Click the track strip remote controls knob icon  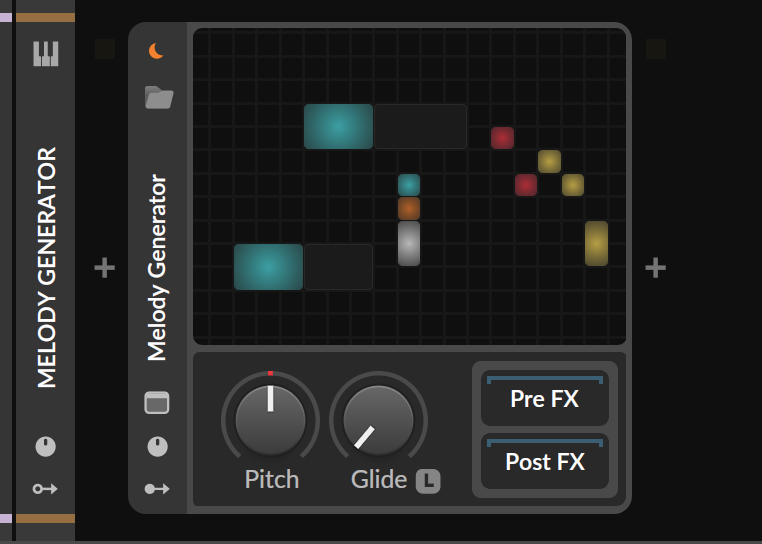[x=46, y=446]
